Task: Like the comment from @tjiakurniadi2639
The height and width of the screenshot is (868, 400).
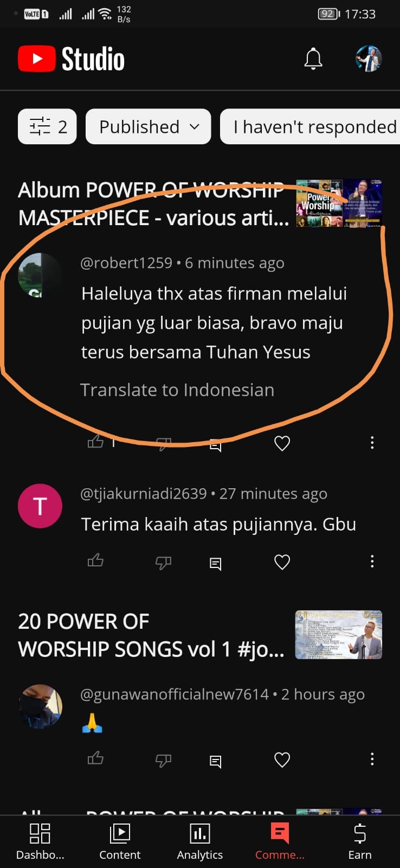Action: [x=95, y=560]
